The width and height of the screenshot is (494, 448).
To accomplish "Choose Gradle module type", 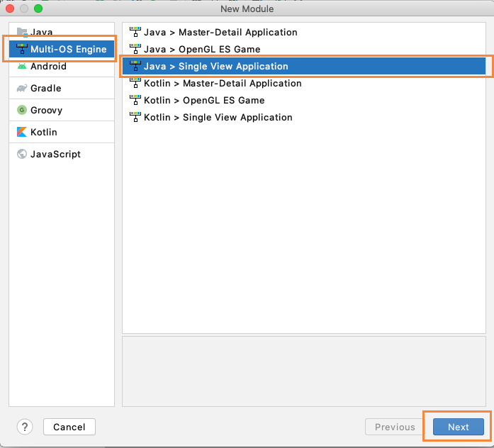I will [x=62, y=88].
